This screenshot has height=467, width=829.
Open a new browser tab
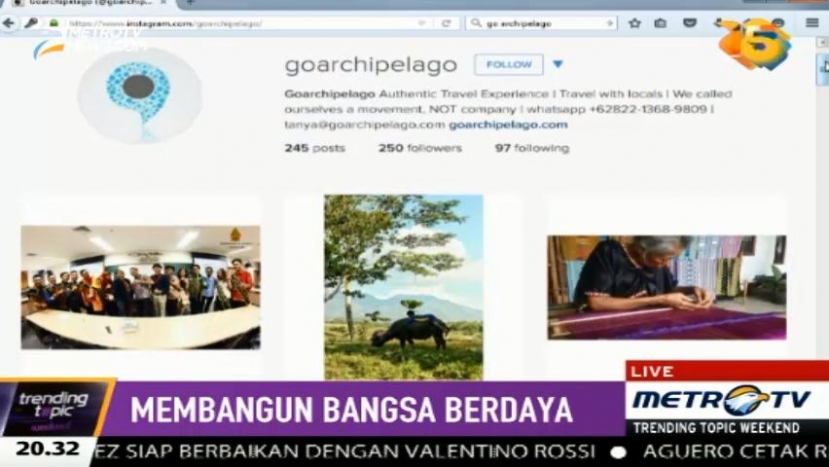pyautogui.click(x=190, y=4)
